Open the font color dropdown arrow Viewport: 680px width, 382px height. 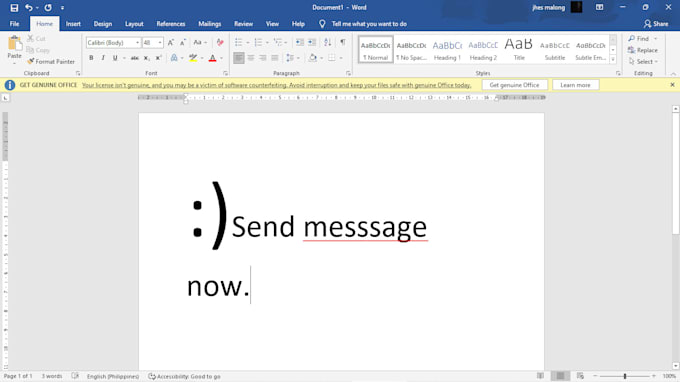pyautogui.click(x=222, y=58)
